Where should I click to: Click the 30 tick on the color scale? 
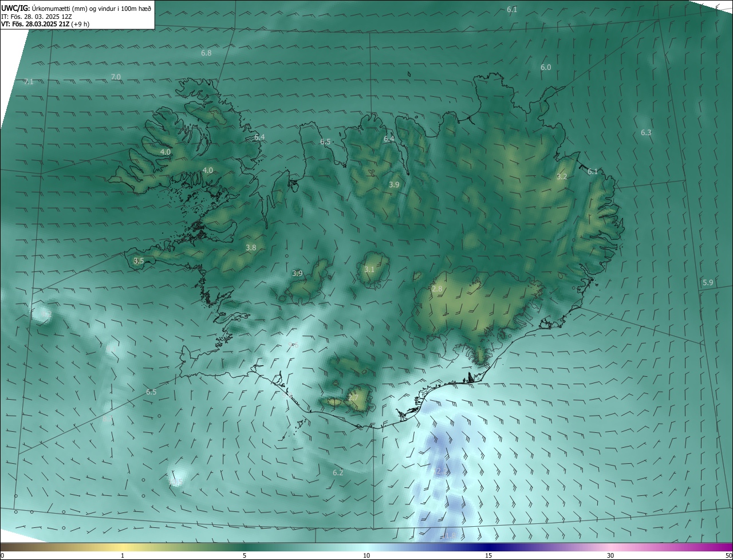pyautogui.click(x=610, y=555)
